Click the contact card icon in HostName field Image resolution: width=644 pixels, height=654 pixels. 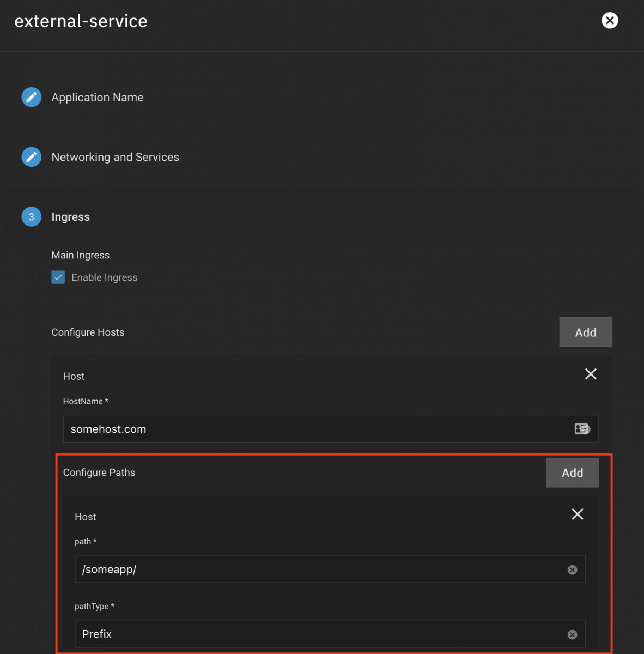click(582, 429)
